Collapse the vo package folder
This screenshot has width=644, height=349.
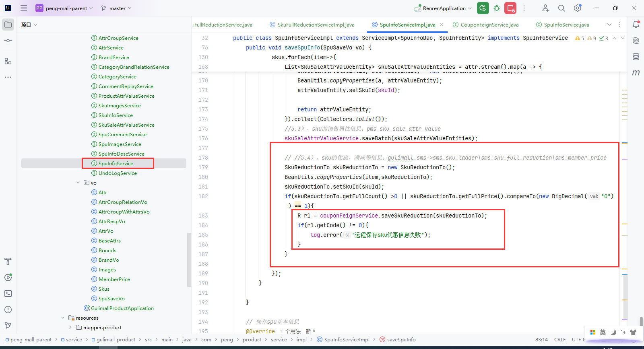tap(78, 183)
